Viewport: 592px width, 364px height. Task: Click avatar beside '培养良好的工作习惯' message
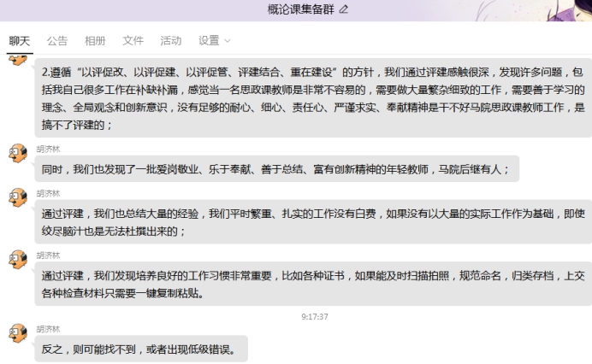[17, 260]
